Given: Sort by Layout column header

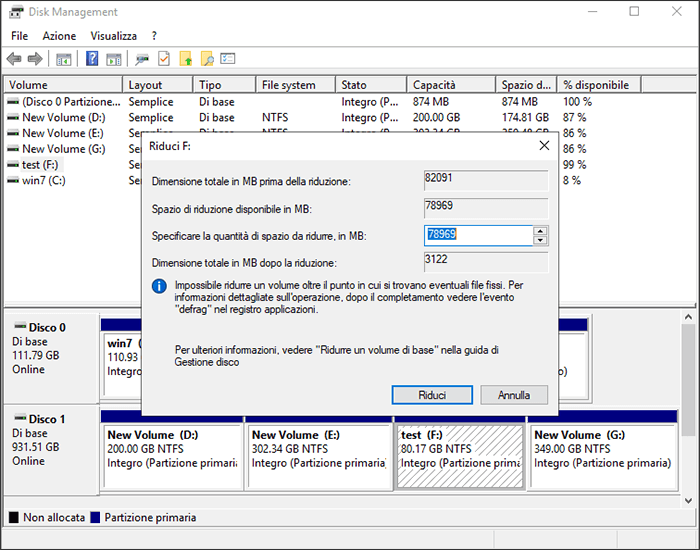Looking at the screenshot, I should point(158,85).
